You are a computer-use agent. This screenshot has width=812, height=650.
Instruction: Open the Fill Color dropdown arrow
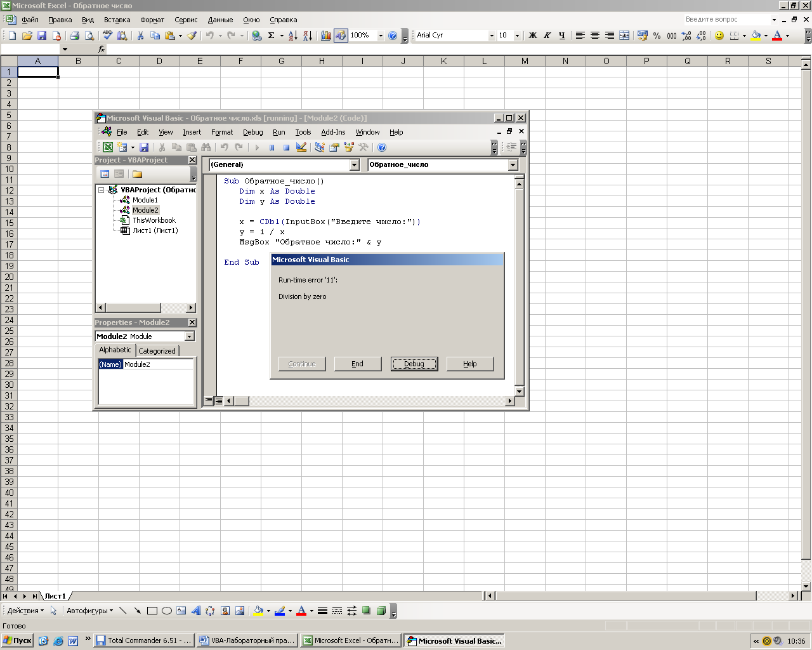coord(766,36)
